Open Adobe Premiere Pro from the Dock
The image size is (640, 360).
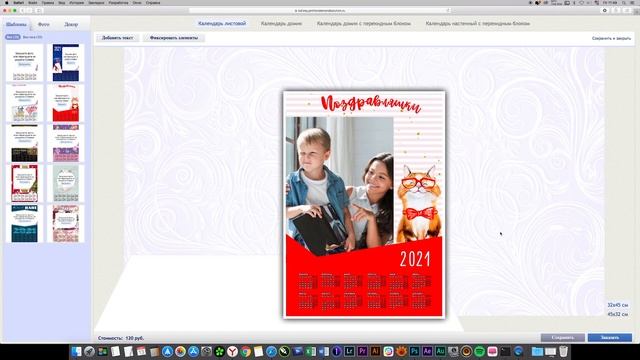coord(362,351)
